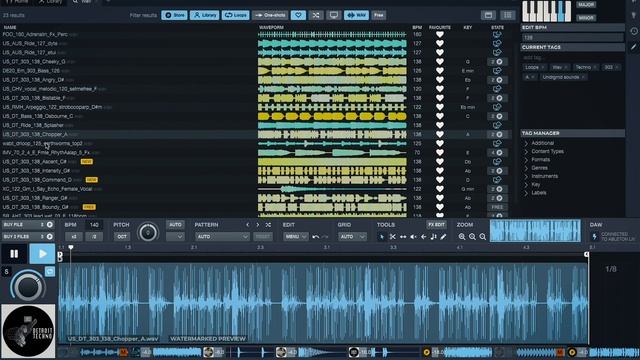This screenshot has width=640, height=360.
Task: Toggle the favourites heart filter
Action: pyautogui.click(x=298, y=15)
